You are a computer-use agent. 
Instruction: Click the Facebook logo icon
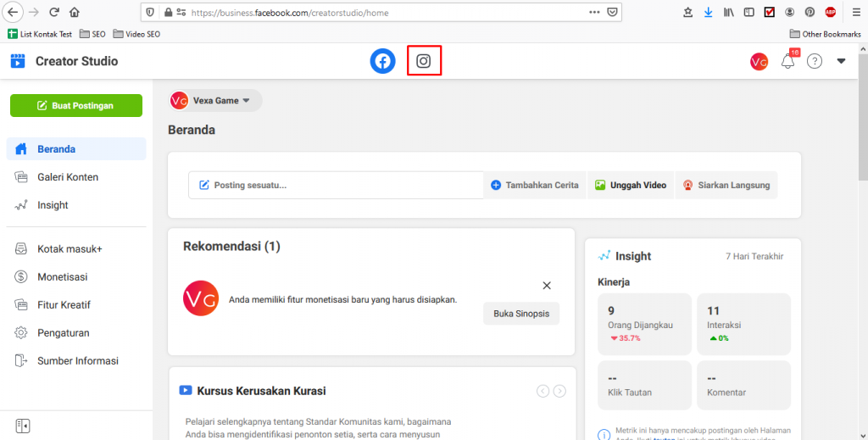382,61
